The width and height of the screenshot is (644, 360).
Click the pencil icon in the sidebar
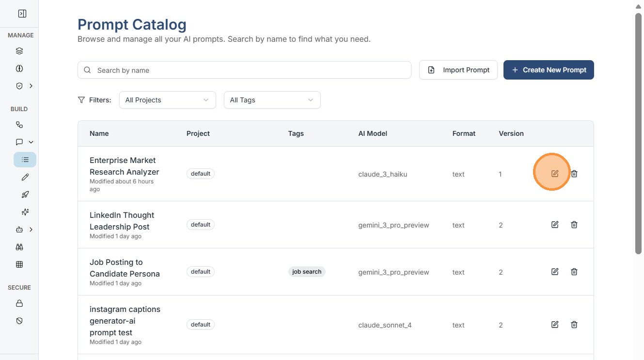coord(25,177)
